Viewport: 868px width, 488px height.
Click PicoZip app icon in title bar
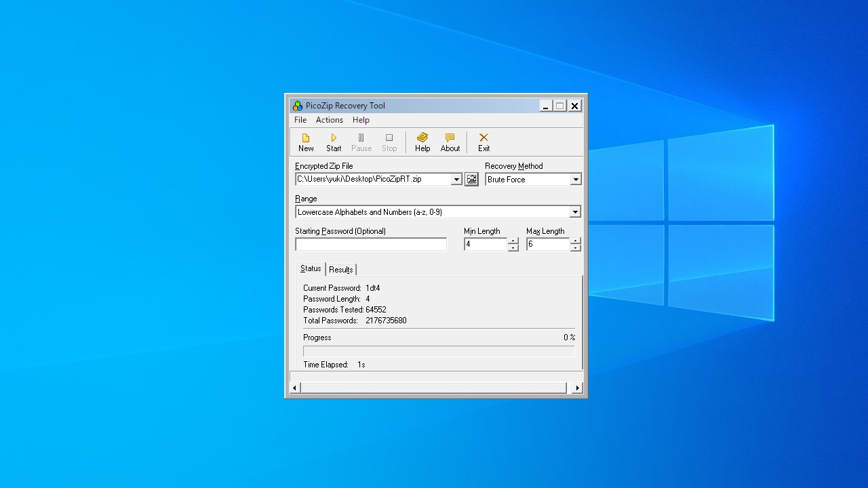297,106
